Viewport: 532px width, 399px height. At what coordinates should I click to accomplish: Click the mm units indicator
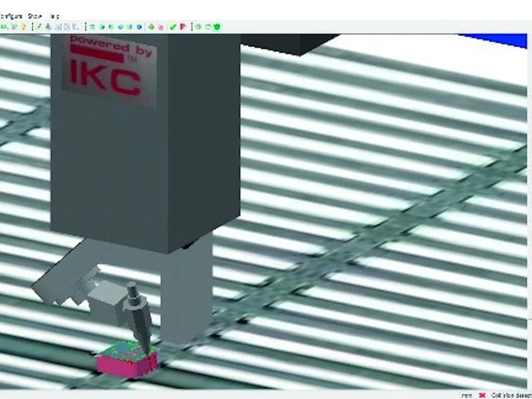click(467, 396)
